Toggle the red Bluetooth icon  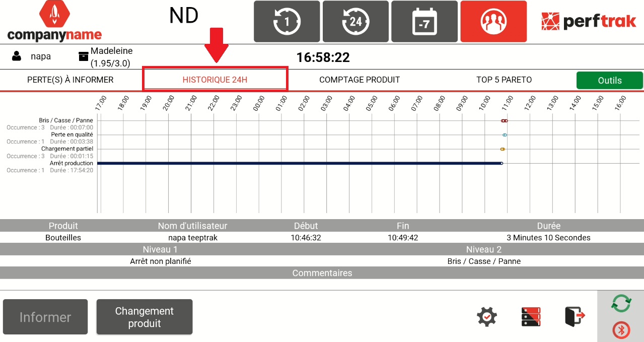click(621, 330)
